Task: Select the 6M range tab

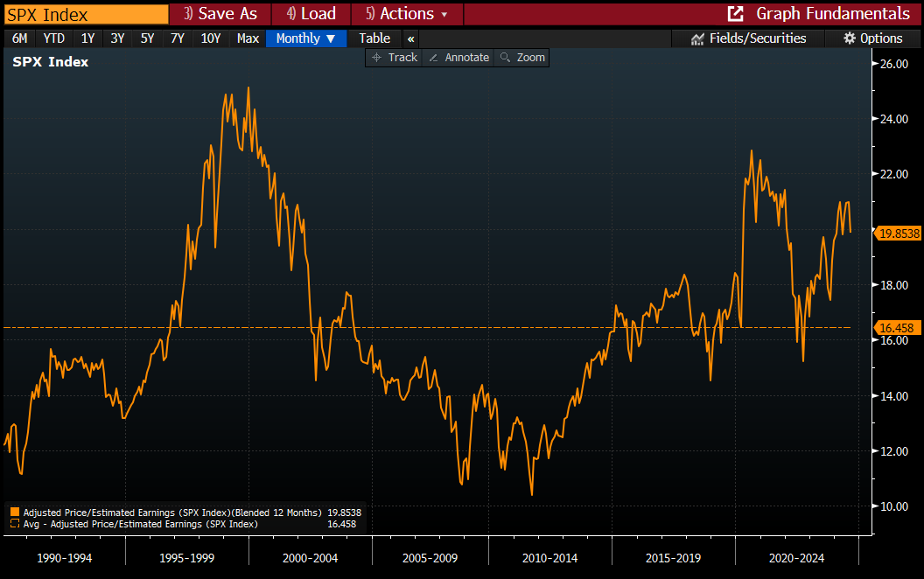Action: click(19, 38)
